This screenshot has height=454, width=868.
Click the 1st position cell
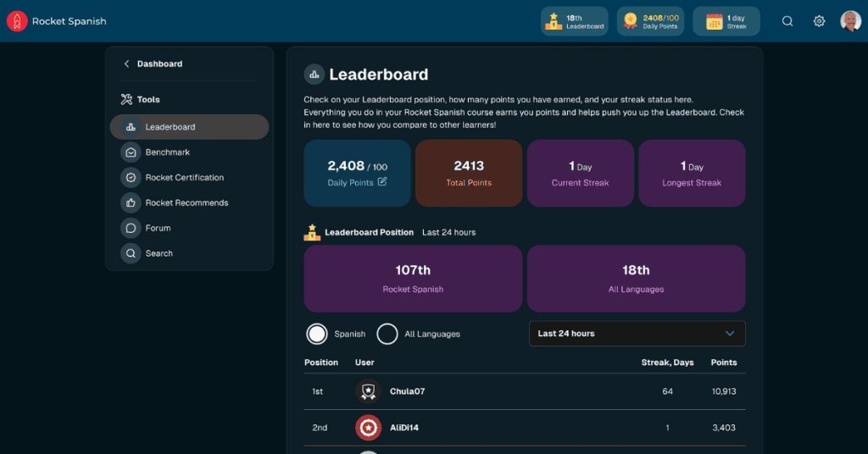[x=317, y=391]
